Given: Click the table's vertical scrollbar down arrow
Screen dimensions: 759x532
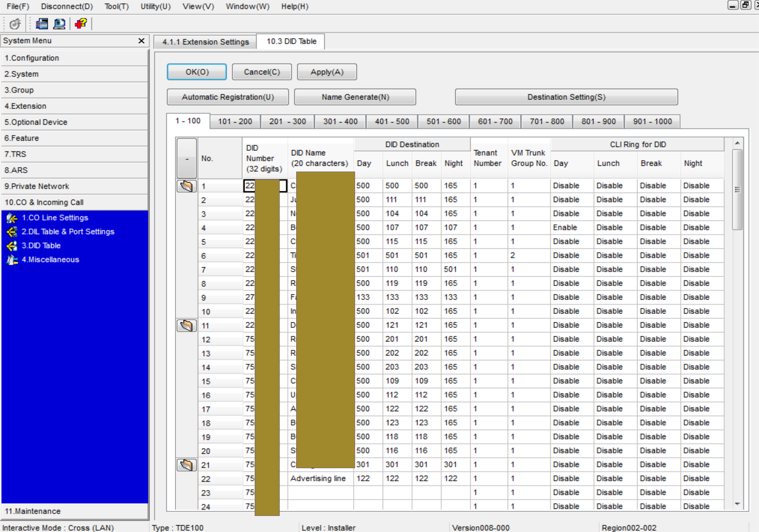Looking at the screenshot, I should coord(737,504).
